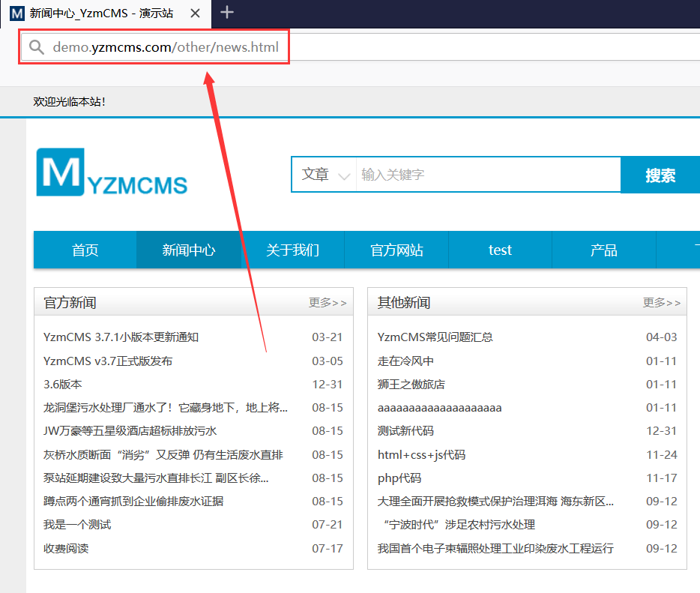Open article YzmCMS 3.7.1小版本更新通知
700x593 pixels.
[121, 337]
